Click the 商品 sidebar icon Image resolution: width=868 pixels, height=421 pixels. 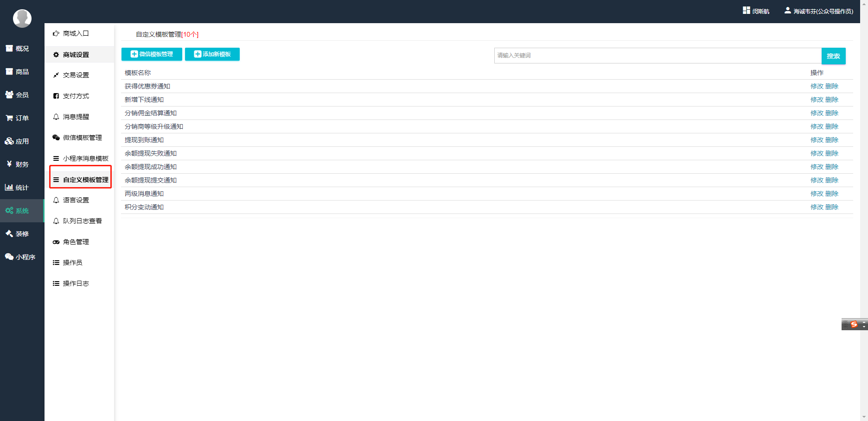[9, 71]
